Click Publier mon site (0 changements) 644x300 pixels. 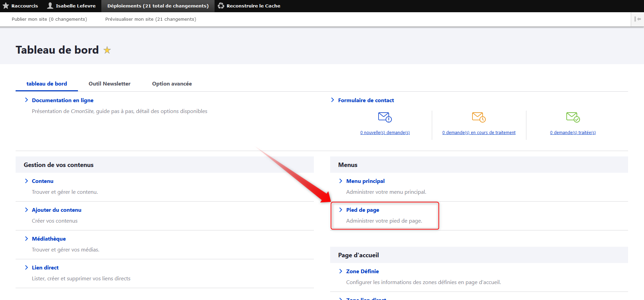pos(49,19)
